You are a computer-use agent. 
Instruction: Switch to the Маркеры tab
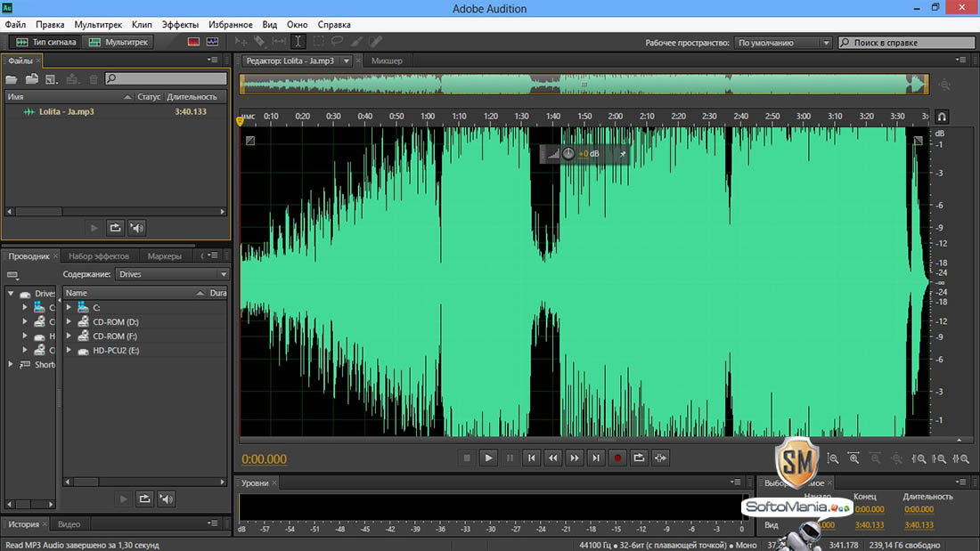[165, 256]
